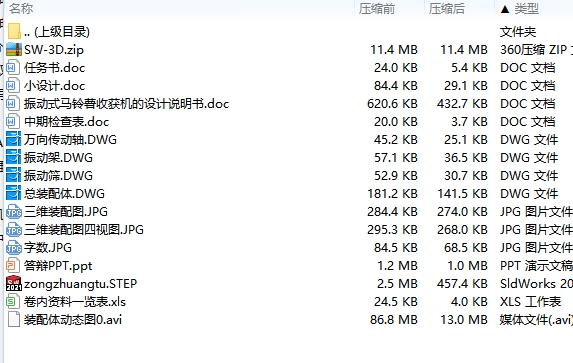
Task: Click the 3.7 KB compressed size value
Action: point(469,122)
